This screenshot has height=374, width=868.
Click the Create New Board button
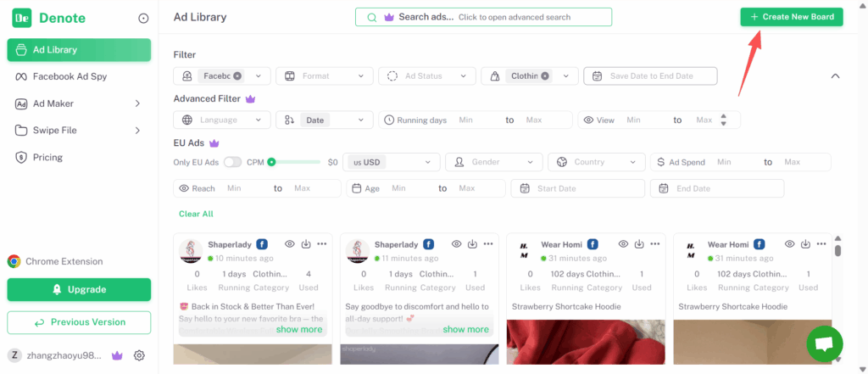[791, 17]
